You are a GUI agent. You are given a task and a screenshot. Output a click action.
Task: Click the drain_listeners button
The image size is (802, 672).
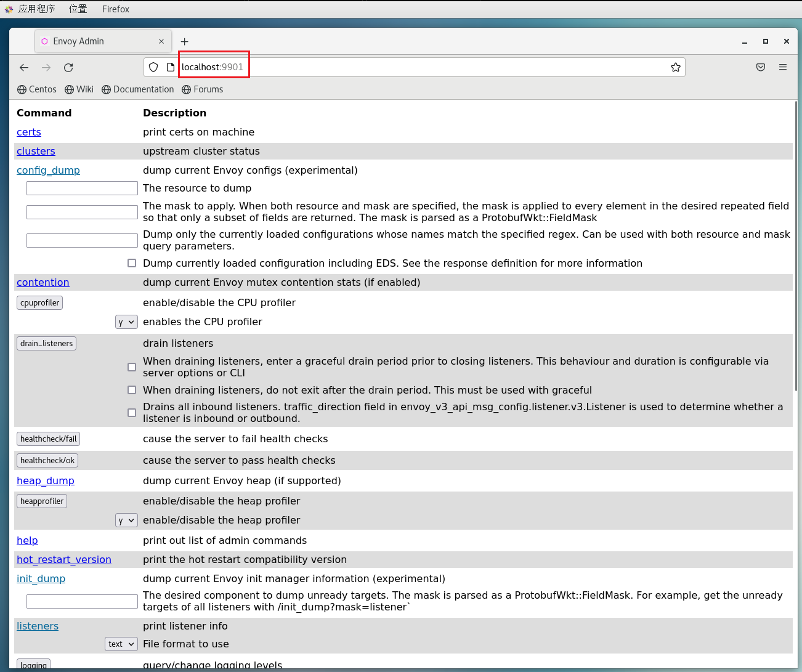46,343
